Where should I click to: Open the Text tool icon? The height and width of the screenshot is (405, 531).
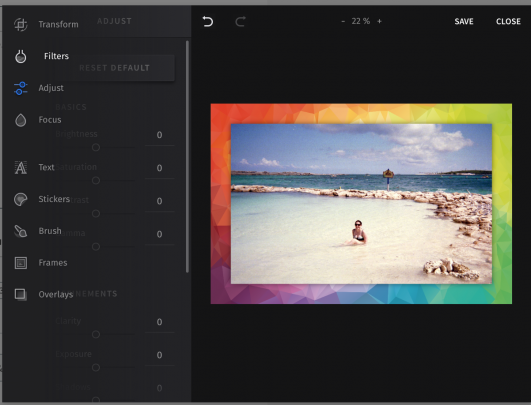[21, 167]
